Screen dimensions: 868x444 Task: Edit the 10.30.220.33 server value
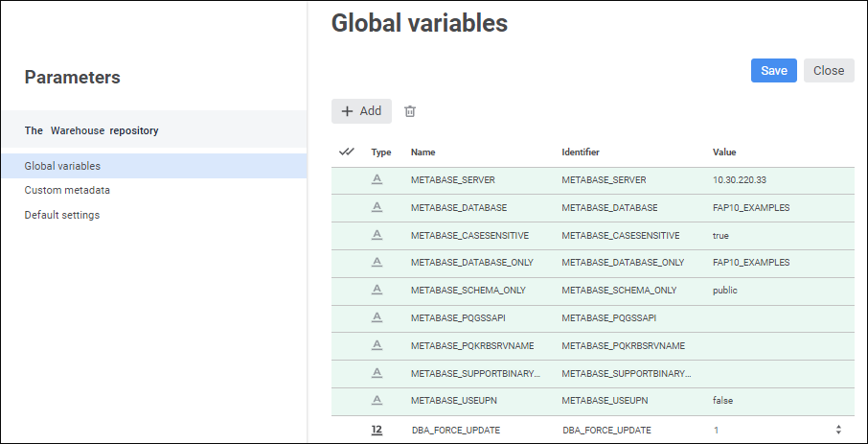tap(740, 180)
